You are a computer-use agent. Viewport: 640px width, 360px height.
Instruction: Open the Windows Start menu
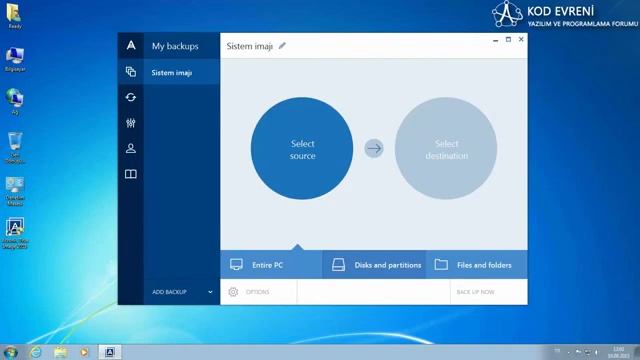point(11,352)
